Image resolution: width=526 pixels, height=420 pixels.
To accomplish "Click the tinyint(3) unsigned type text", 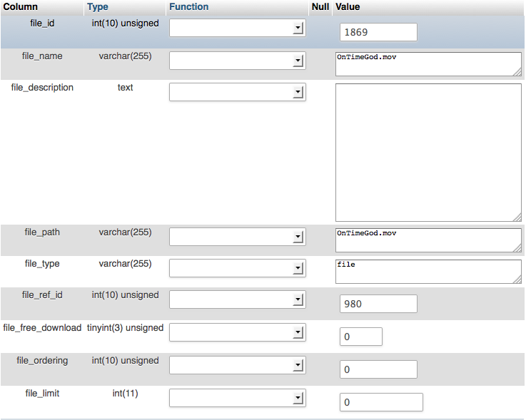I will point(125,328).
